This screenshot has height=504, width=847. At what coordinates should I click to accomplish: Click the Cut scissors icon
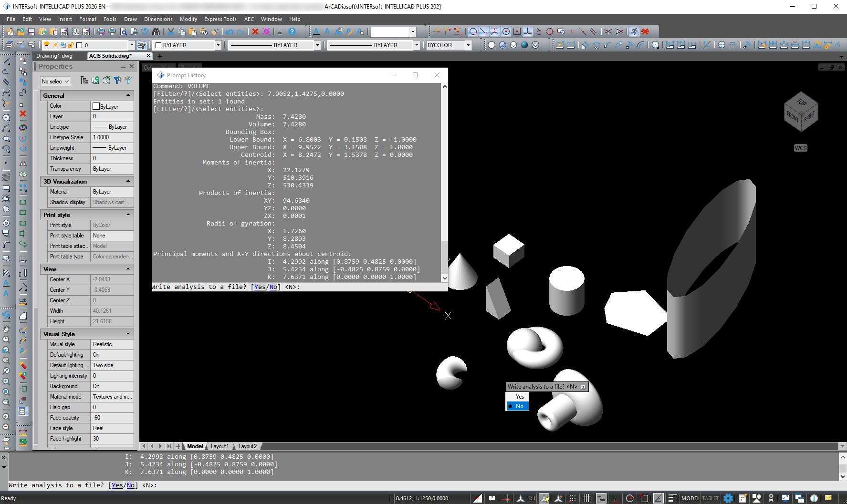[170, 31]
